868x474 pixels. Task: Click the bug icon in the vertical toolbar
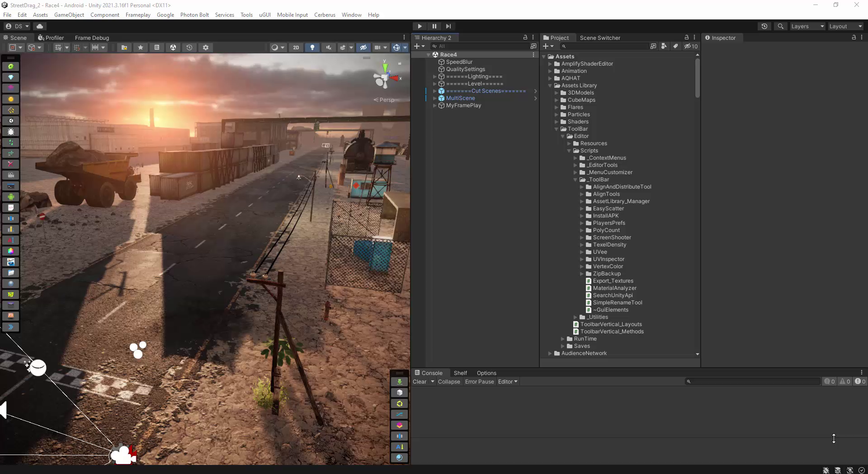click(11, 132)
